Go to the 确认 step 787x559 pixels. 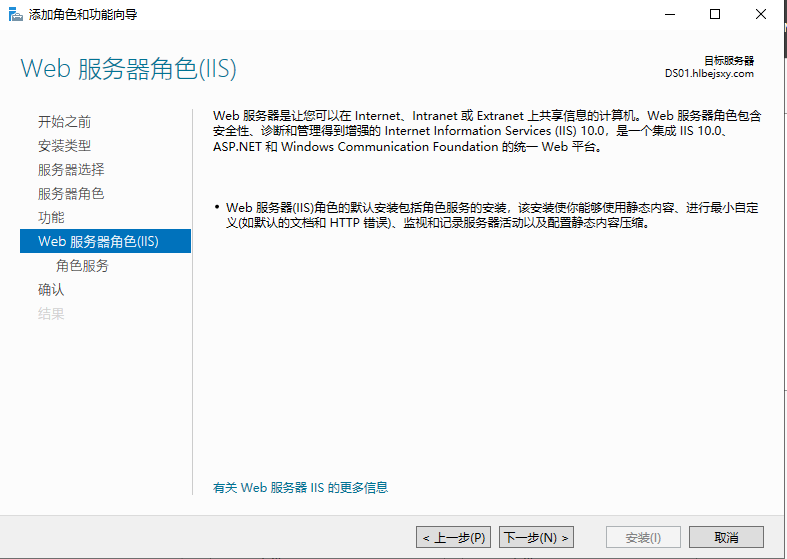[51, 290]
